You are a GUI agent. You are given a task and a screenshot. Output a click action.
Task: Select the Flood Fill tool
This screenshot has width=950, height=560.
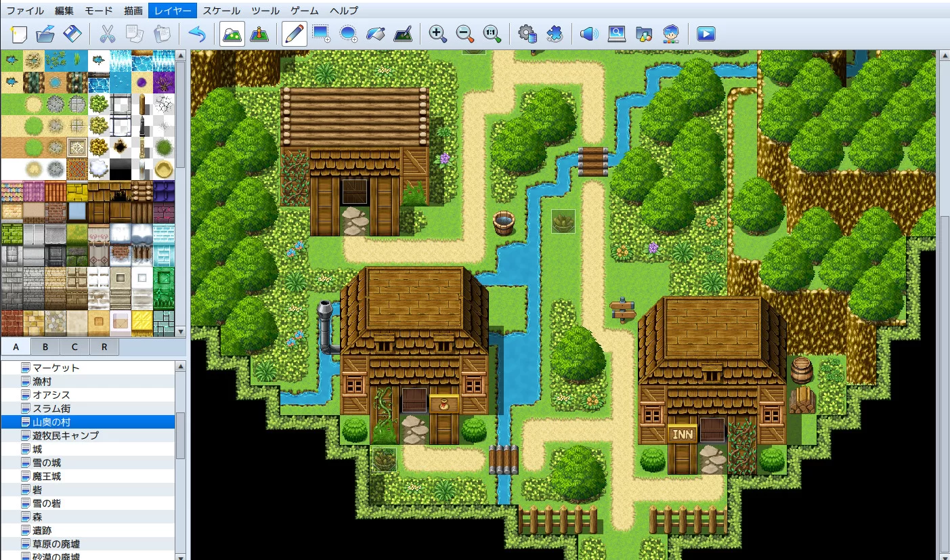(375, 34)
